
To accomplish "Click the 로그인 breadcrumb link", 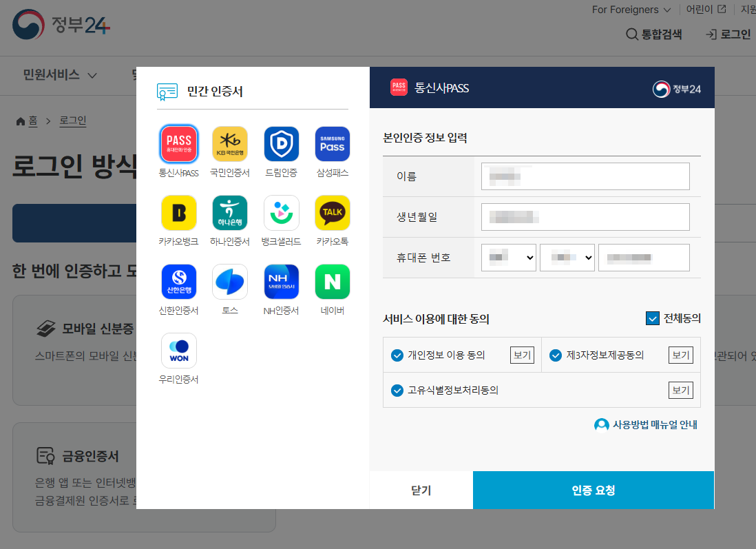I will (x=73, y=121).
